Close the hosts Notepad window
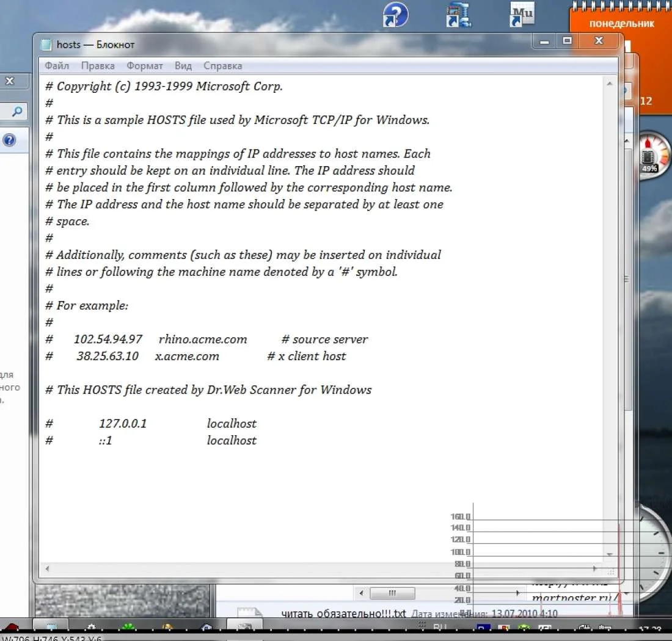 coord(599,41)
